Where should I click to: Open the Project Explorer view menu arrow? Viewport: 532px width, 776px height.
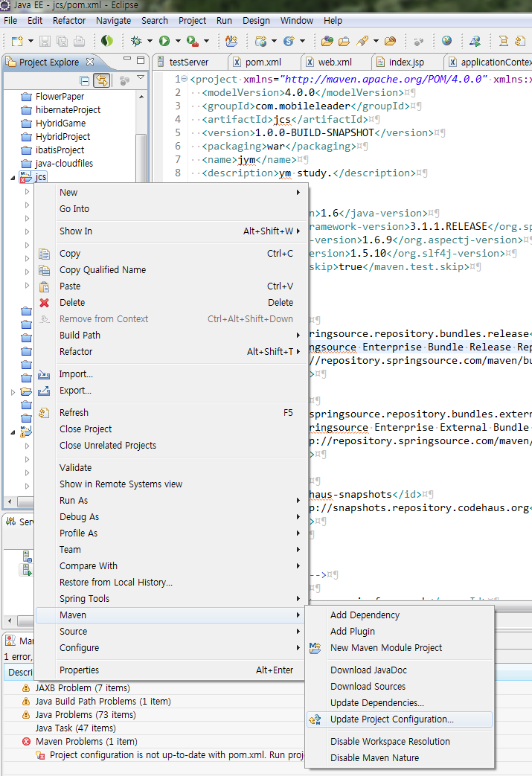coord(141,77)
